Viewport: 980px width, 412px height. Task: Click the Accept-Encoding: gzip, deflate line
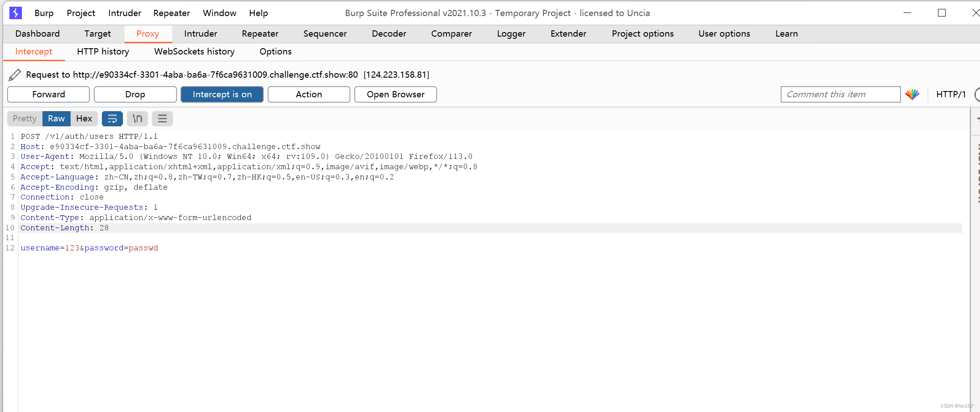[94, 187]
